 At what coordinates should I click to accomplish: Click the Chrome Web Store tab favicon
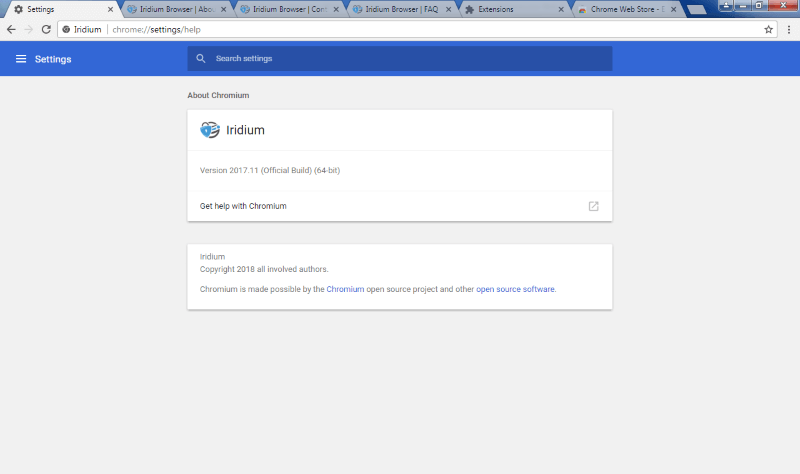click(x=582, y=9)
